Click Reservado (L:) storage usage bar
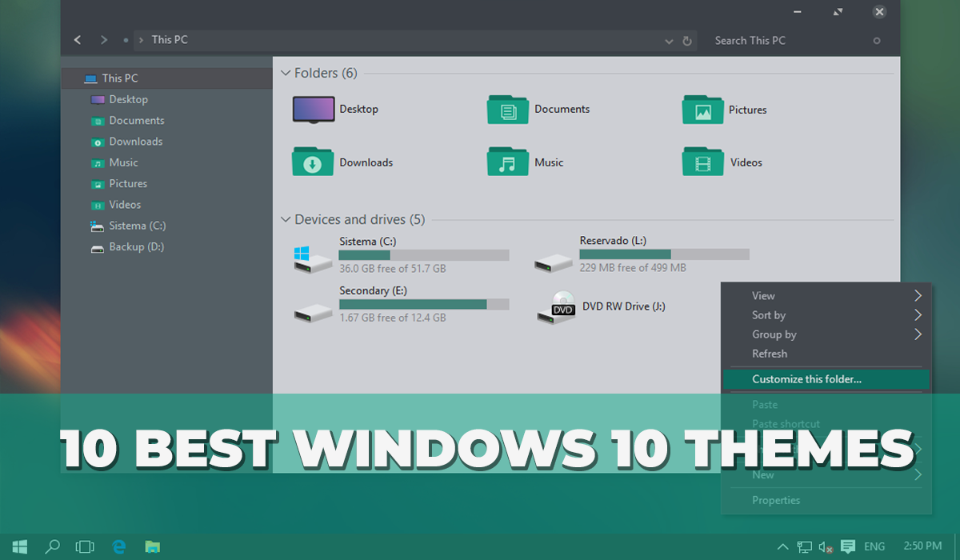The image size is (960, 560). (x=665, y=254)
